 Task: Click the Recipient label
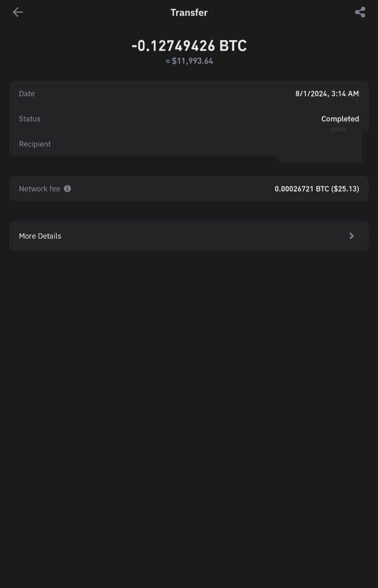coord(35,144)
